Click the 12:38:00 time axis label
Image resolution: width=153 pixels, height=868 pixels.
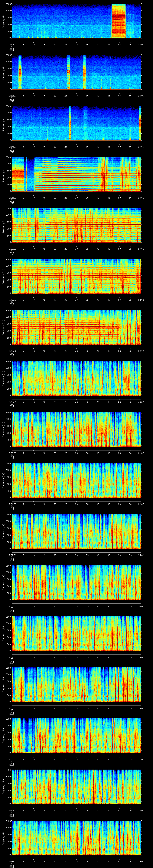click(x=12, y=861)
